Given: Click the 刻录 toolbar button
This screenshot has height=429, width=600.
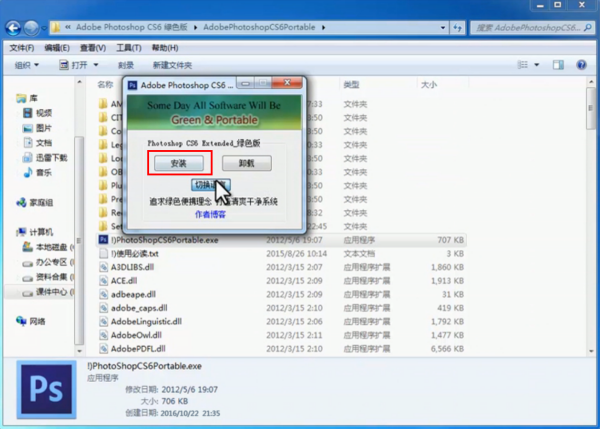Looking at the screenshot, I should pyautogui.click(x=126, y=65).
